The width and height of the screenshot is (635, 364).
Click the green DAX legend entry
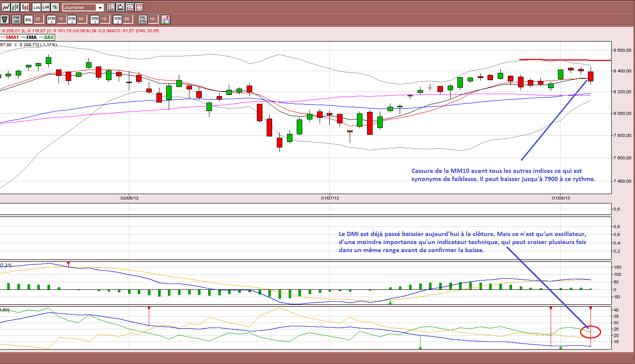[x=46, y=37]
